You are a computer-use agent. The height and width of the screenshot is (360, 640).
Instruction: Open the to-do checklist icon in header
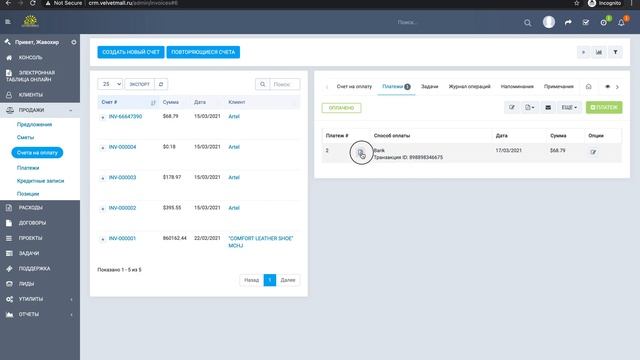(586, 22)
